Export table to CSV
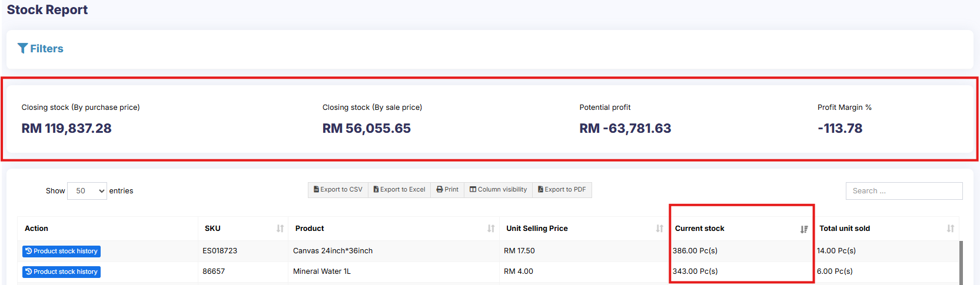Screen dimensions: 980x285 tap(338, 190)
